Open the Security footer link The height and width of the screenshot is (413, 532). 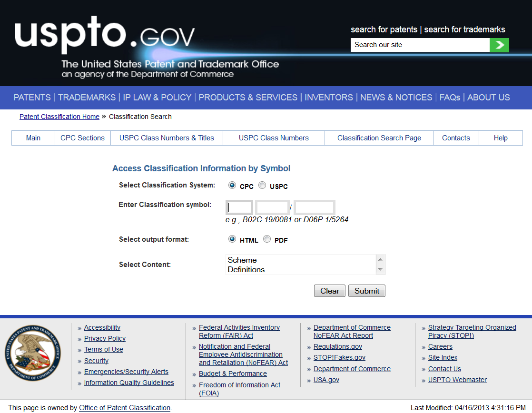tap(96, 361)
